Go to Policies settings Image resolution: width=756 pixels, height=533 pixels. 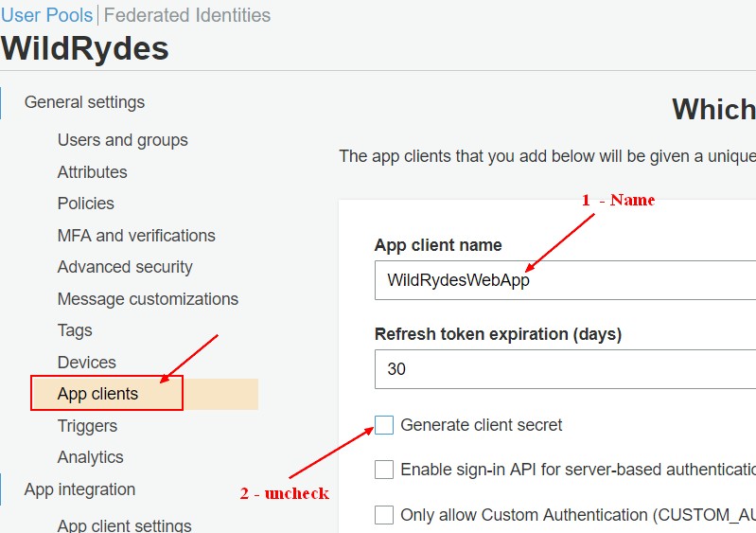tap(85, 204)
